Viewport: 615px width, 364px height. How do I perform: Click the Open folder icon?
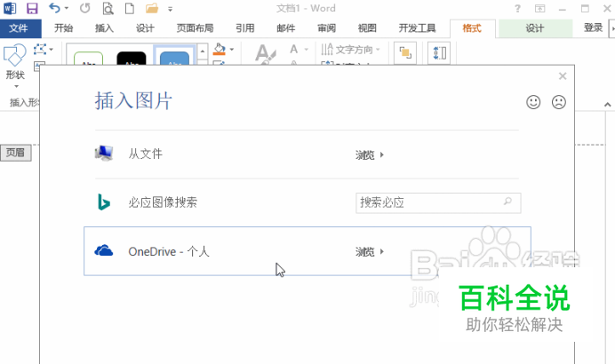coord(152,8)
